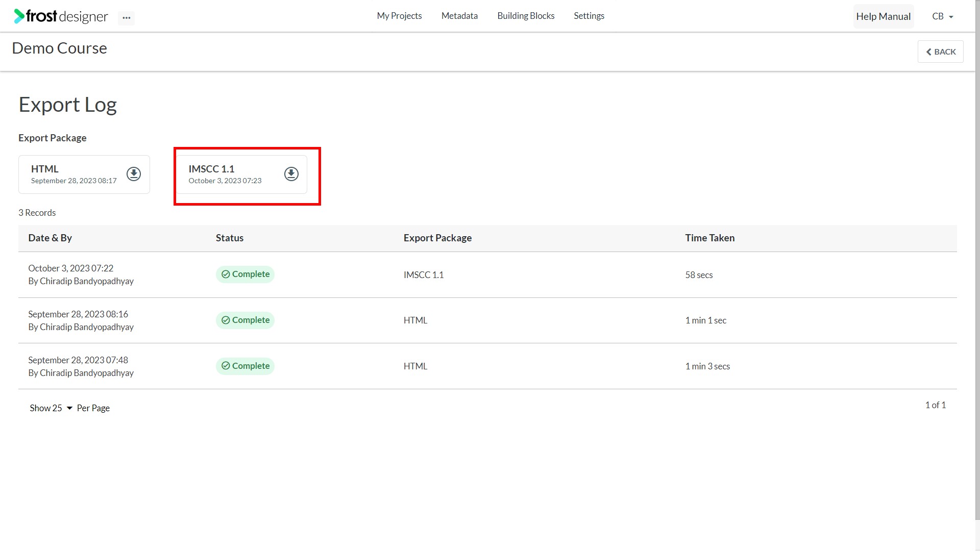This screenshot has width=980, height=551.
Task: Click IMSCC 1.1 in the table's export column
Action: click(424, 275)
